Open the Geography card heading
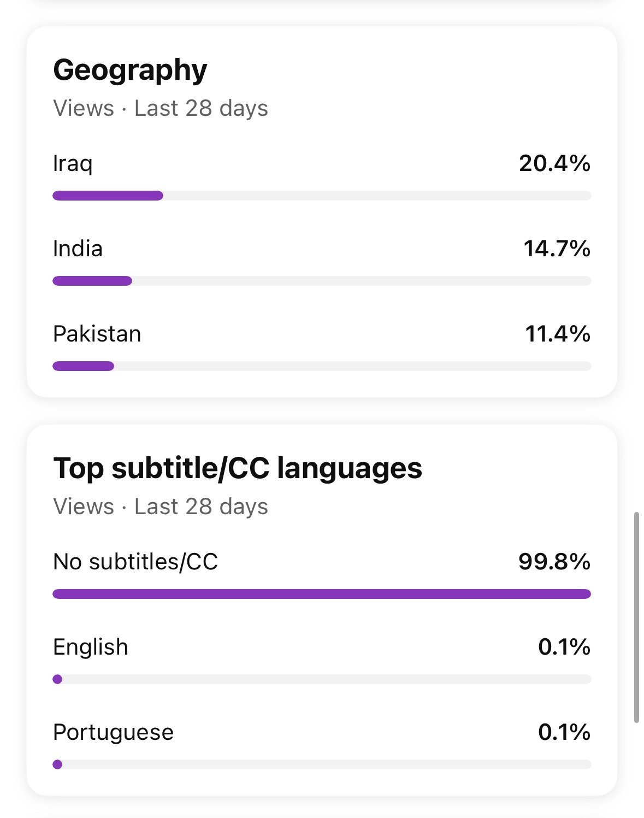 tap(130, 71)
